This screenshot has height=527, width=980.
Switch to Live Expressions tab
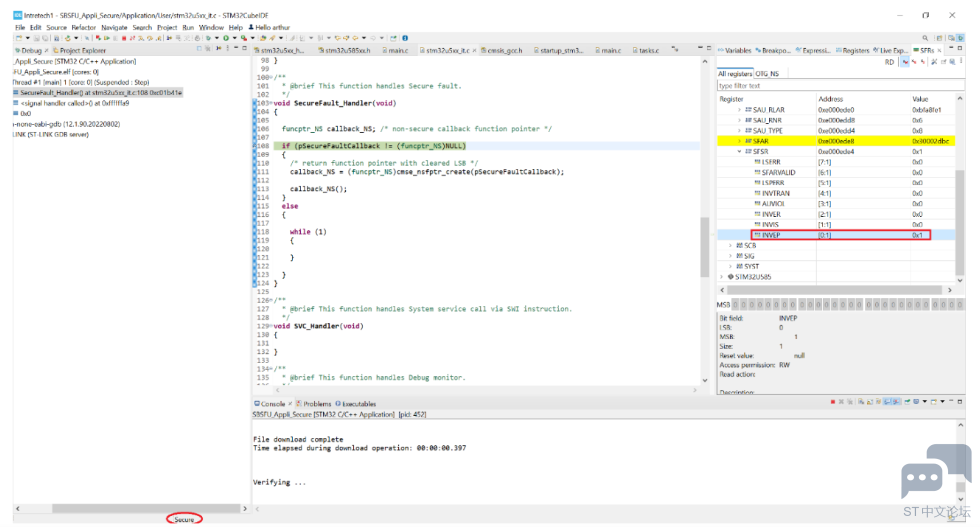pyautogui.click(x=890, y=51)
